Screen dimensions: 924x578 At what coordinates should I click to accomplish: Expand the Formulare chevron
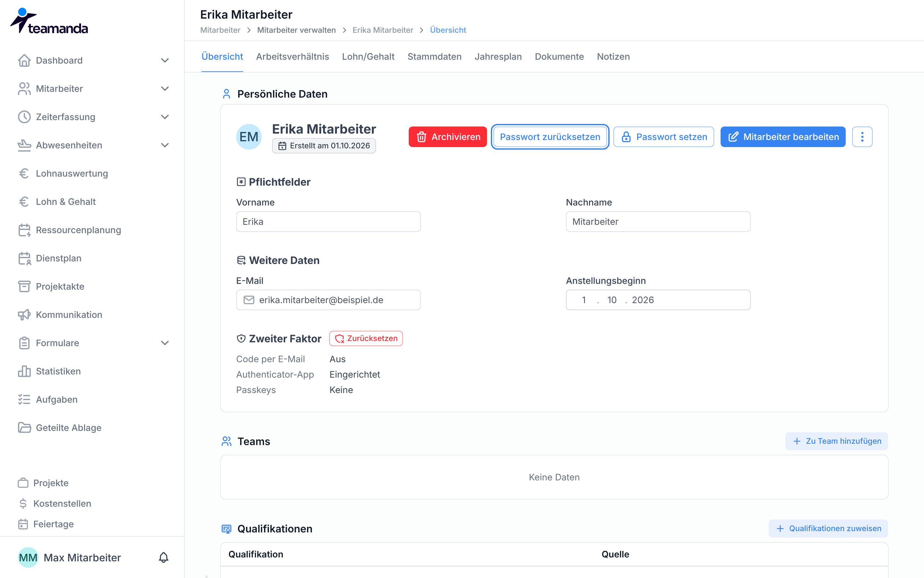[x=165, y=343]
